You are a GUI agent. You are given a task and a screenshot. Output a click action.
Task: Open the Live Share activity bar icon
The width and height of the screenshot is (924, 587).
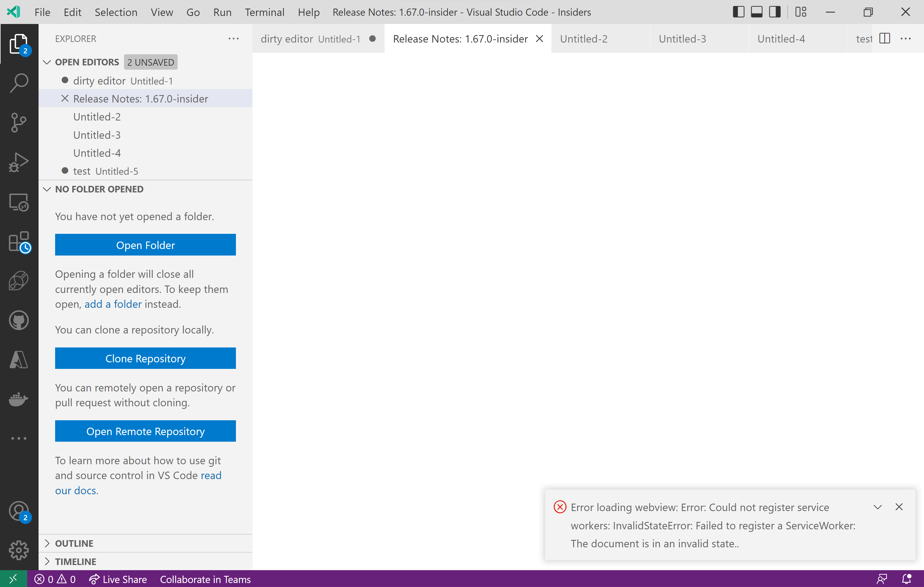click(x=19, y=281)
